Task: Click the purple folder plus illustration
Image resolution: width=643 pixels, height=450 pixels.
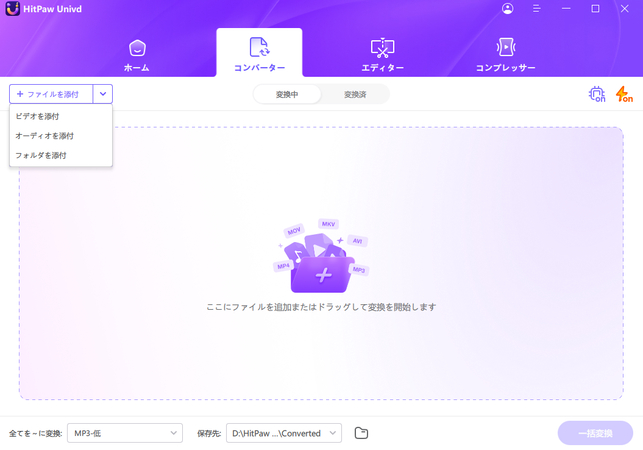Action: coord(321,256)
